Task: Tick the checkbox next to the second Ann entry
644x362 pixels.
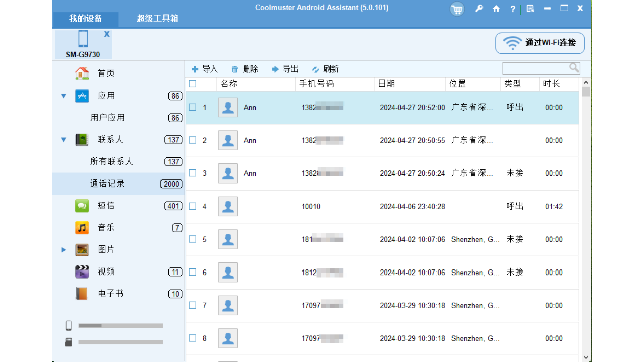Action: pyautogui.click(x=192, y=140)
